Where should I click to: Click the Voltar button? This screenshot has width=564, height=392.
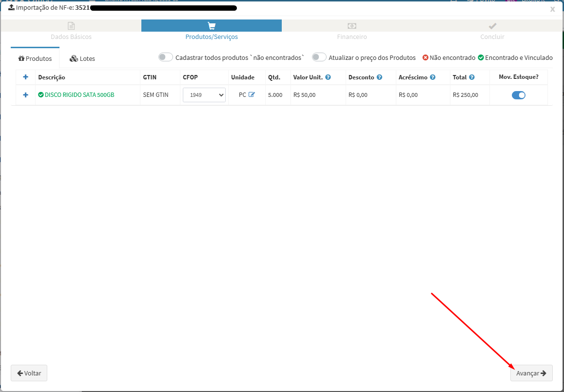point(29,373)
